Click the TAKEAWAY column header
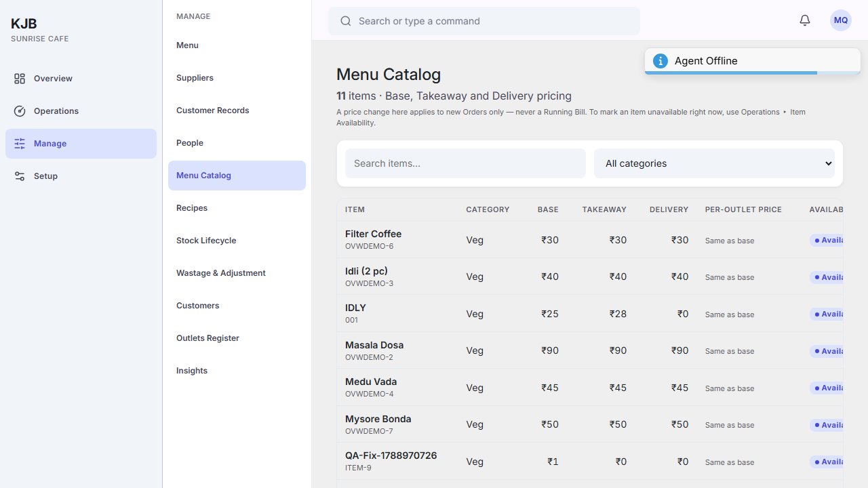 (x=604, y=209)
